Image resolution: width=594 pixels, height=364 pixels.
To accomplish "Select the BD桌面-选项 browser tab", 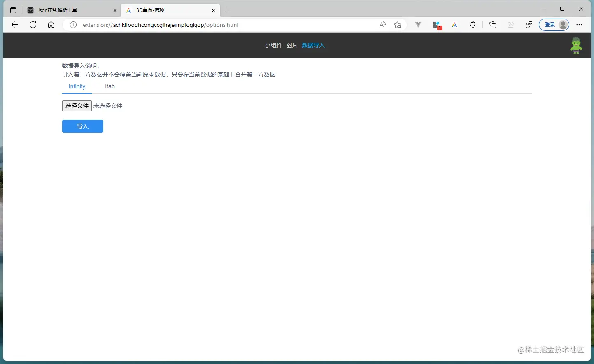I will coord(170,10).
